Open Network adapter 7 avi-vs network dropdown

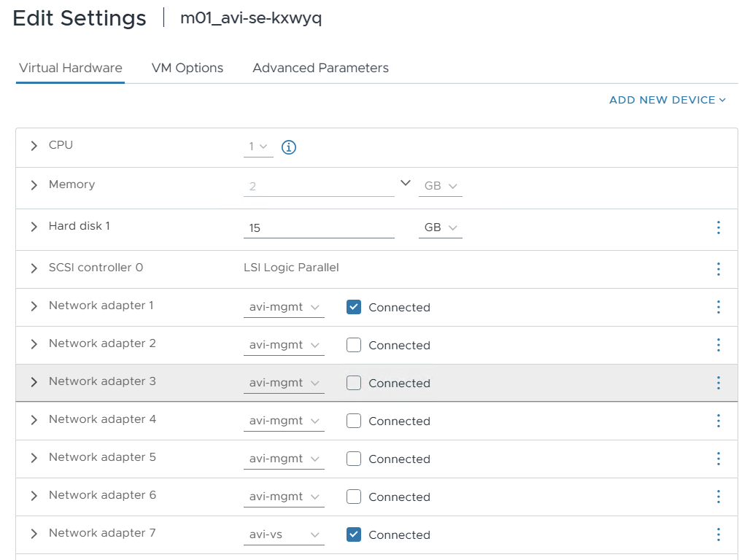[x=284, y=534]
